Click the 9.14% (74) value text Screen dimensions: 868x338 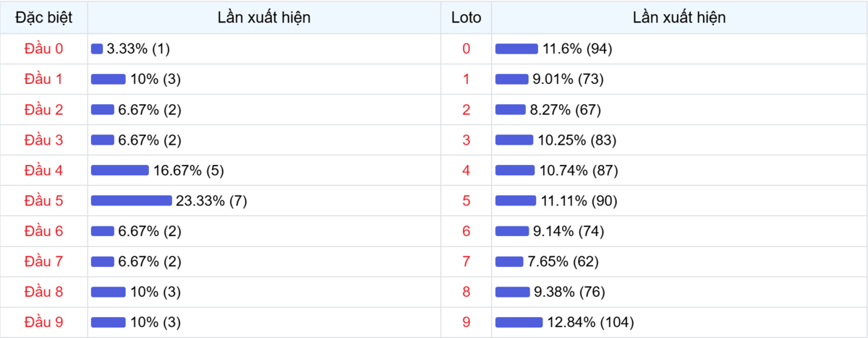(569, 231)
